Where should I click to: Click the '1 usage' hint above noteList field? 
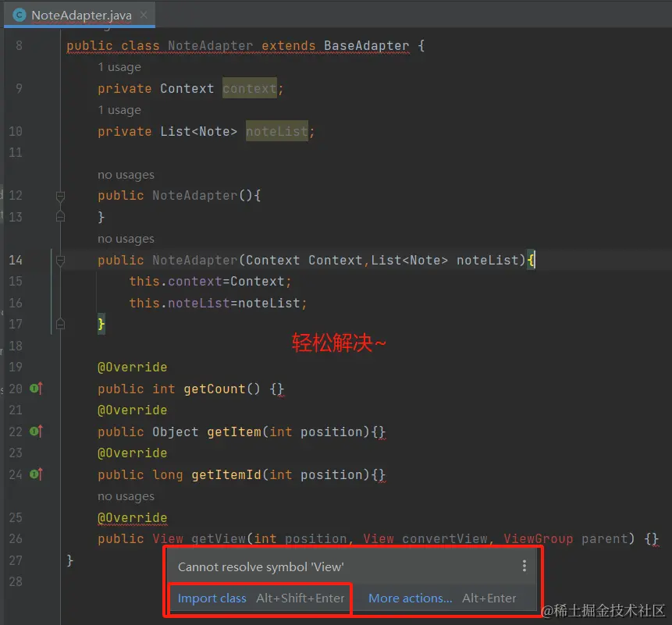point(119,110)
